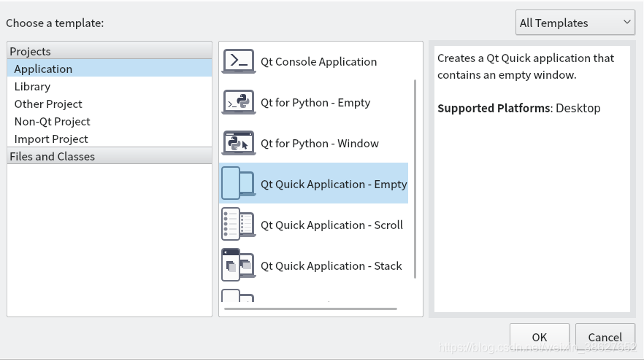Image resolution: width=644 pixels, height=361 pixels.
Task: Select the Qt Quick Application - Scroll label
Action: (331, 225)
